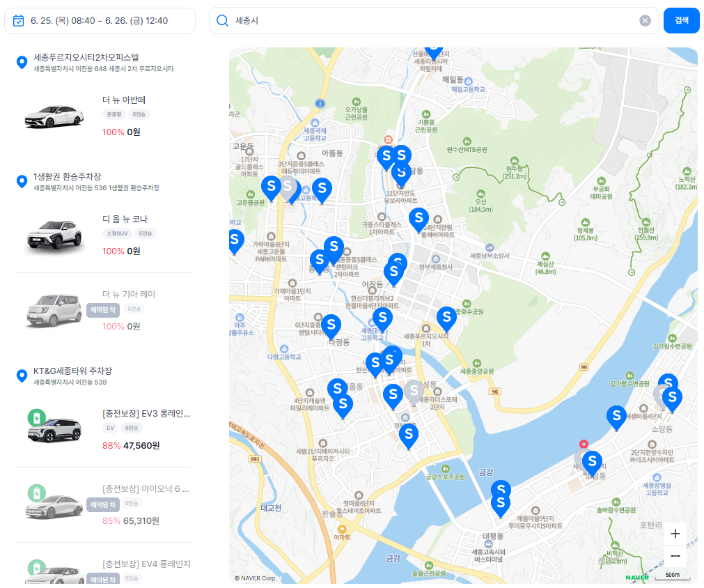Open the 디 올 뉴 코나 car image

click(x=55, y=235)
